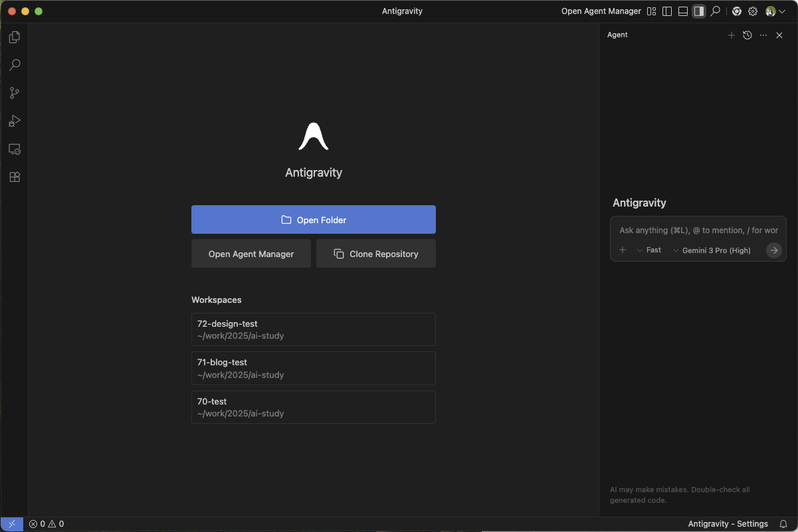Open the Extensions view
The image size is (798, 532).
[14, 177]
